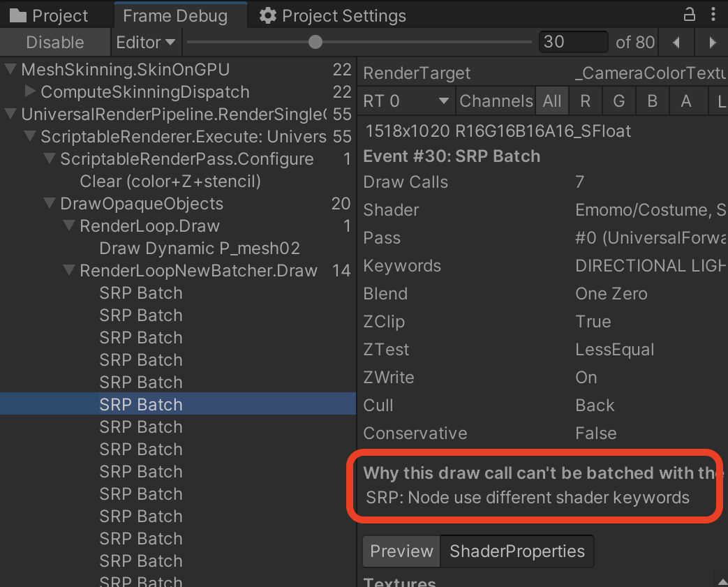Expand ComputeSkinningDispatch node
This screenshot has height=587, width=728.
point(30,91)
